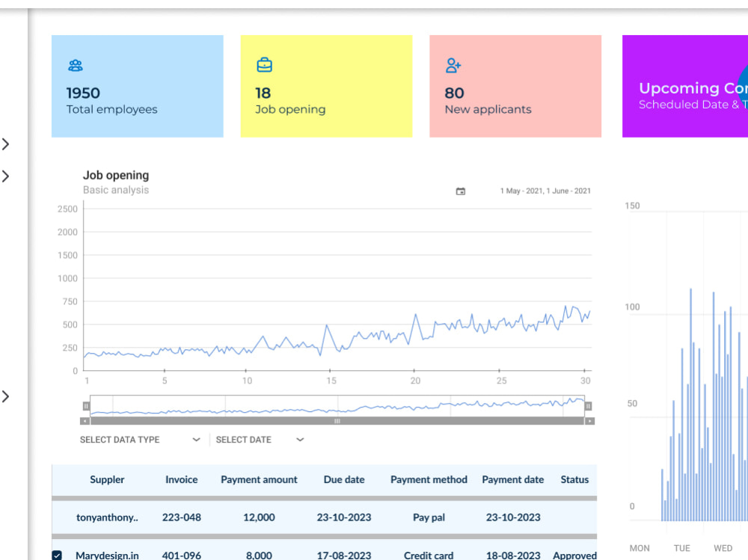The height and width of the screenshot is (560, 748).
Task: Click due date 17-08-2023
Action: click(344, 556)
